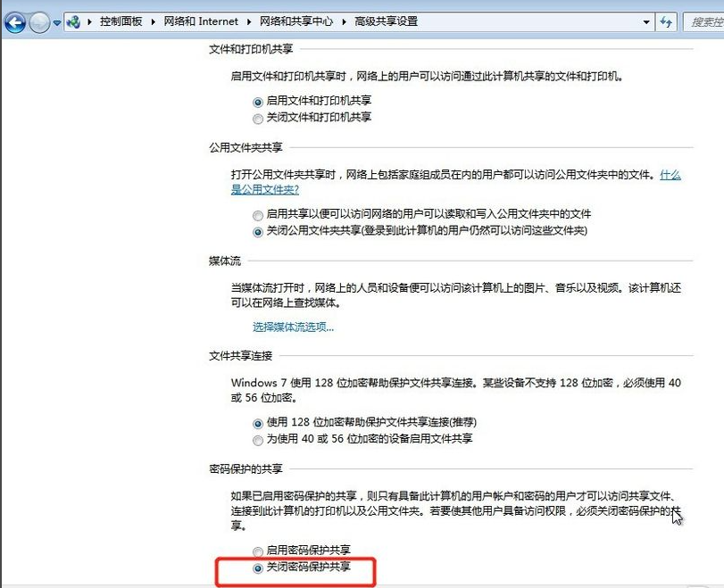Select 关闭密码保护共享 option

click(x=258, y=567)
